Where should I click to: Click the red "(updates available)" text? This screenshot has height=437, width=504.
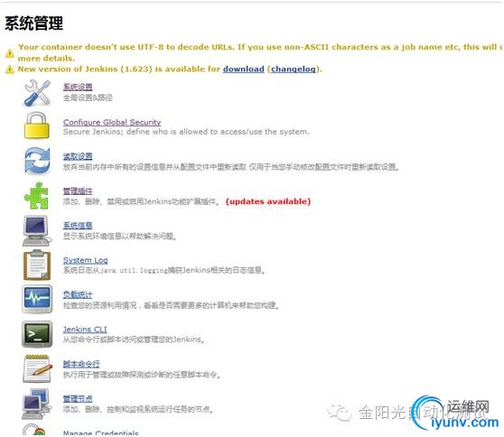pos(268,201)
